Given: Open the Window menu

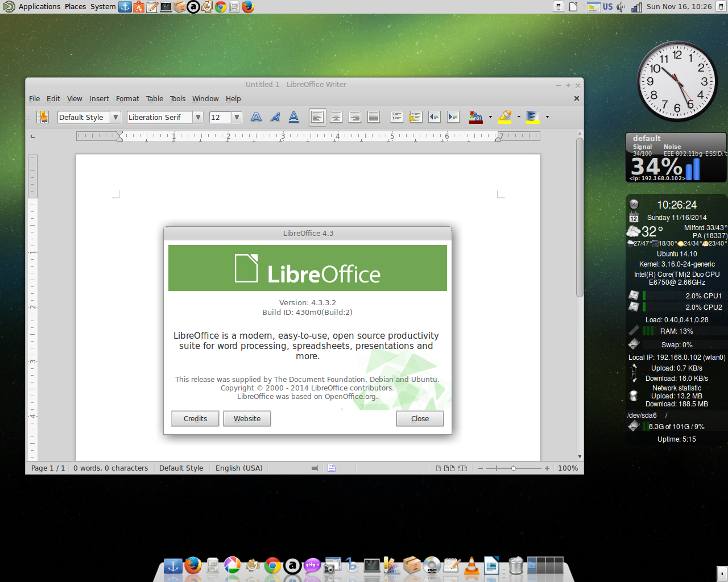Looking at the screenshot, I should coord(205,99).
